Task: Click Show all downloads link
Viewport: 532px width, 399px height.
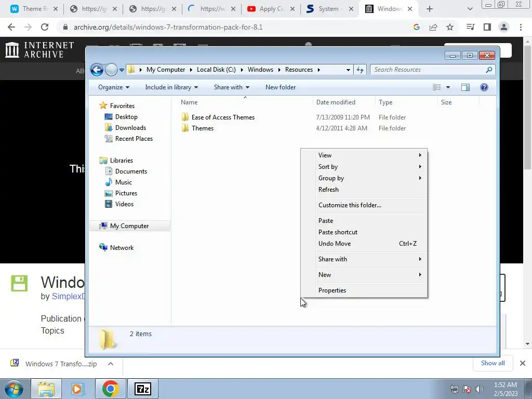Action: [x=493, y=363]
